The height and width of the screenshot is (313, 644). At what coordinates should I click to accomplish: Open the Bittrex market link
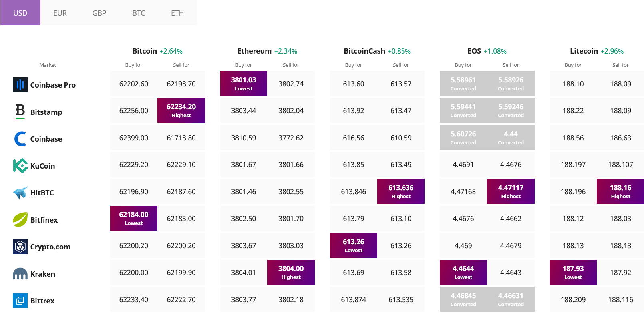click(42, 301)
